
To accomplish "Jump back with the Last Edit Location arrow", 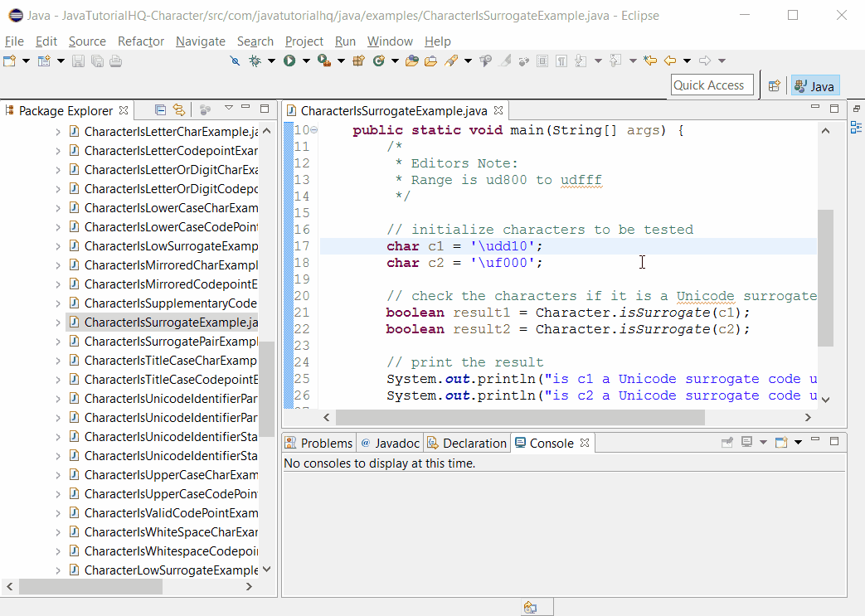I will tap(649, 61).
